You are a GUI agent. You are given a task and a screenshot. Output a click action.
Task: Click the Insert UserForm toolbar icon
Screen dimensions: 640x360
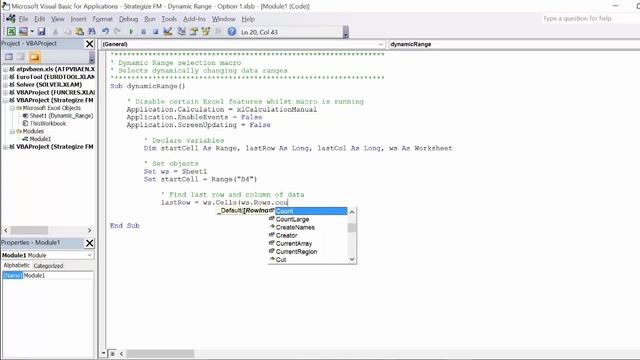click(x=23, y=31)
